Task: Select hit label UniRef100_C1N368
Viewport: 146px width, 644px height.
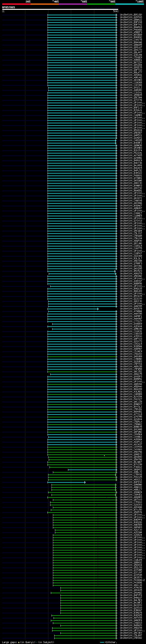Action: 131,82
